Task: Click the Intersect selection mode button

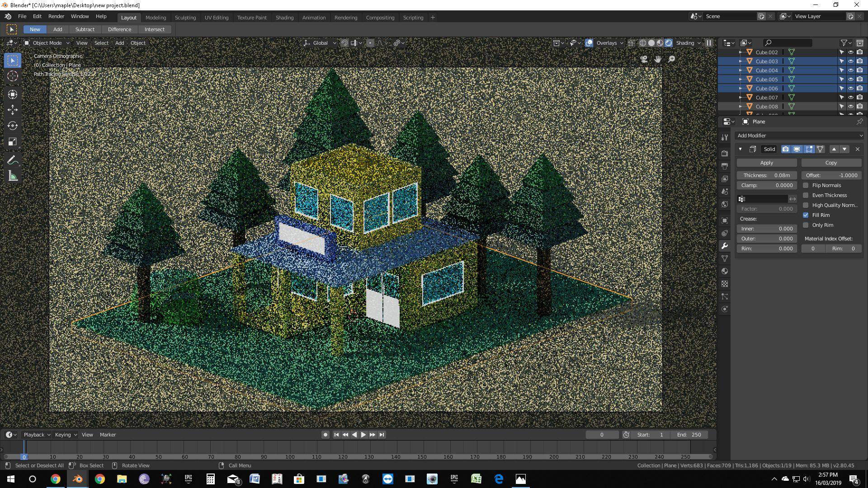Action: (x=155, y=29)
